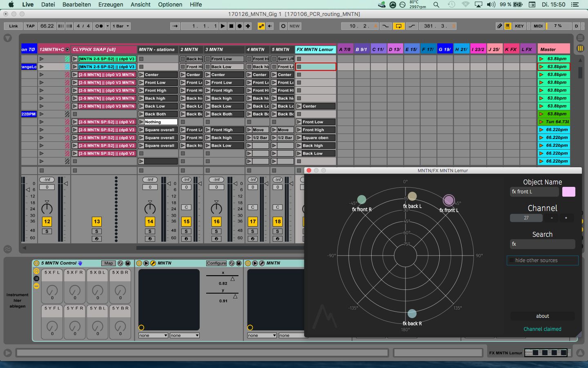Open the metronome settings dropdown arrow

(107, 26)
